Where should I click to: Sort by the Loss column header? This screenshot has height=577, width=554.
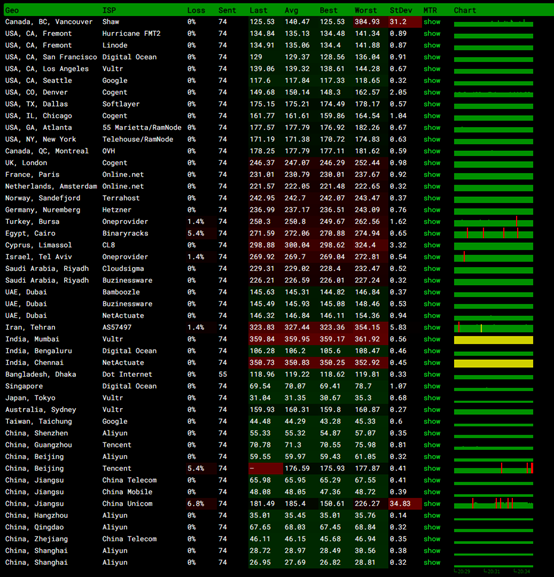(x=196, y=10)
